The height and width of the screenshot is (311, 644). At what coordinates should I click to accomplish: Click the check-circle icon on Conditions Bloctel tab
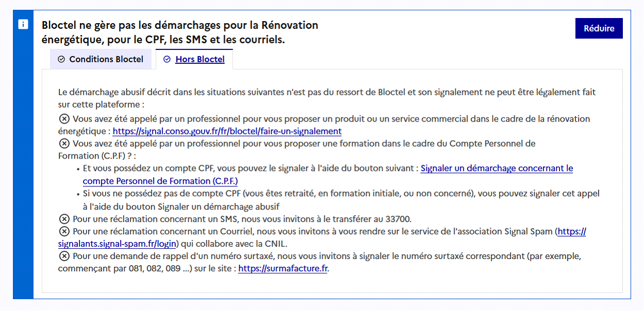point(61,59)
